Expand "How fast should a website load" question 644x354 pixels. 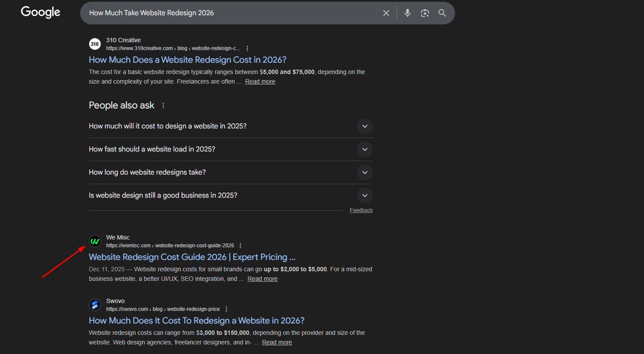pos(364,149)
